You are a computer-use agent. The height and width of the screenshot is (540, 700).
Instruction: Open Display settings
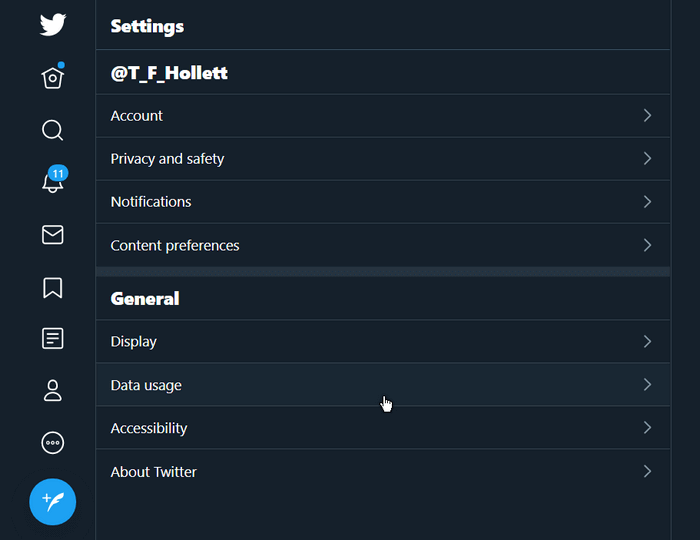point(383,341)
